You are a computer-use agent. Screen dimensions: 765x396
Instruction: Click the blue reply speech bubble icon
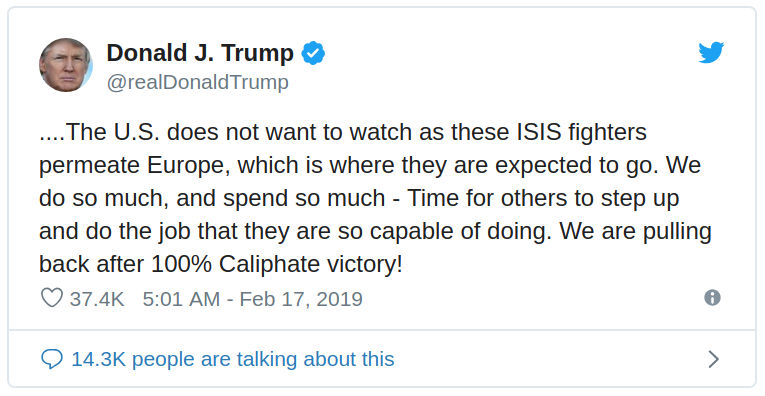click(x=52, y=359)
